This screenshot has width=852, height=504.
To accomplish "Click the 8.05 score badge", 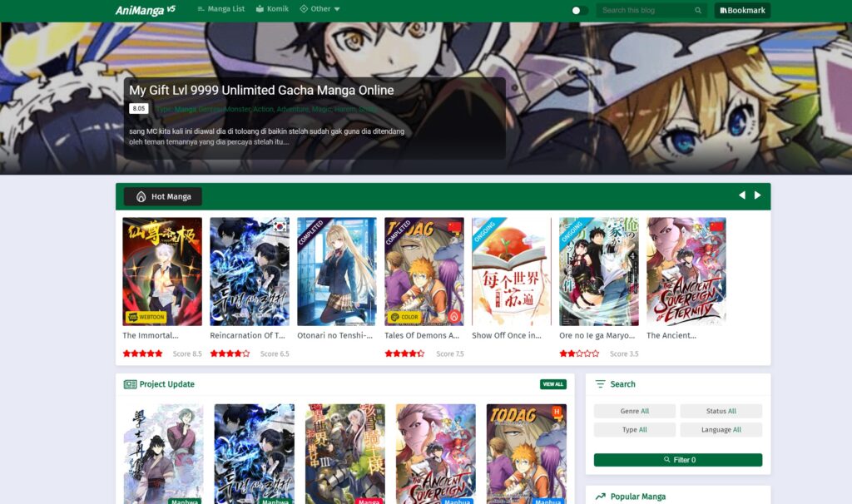I will point(139,109).
